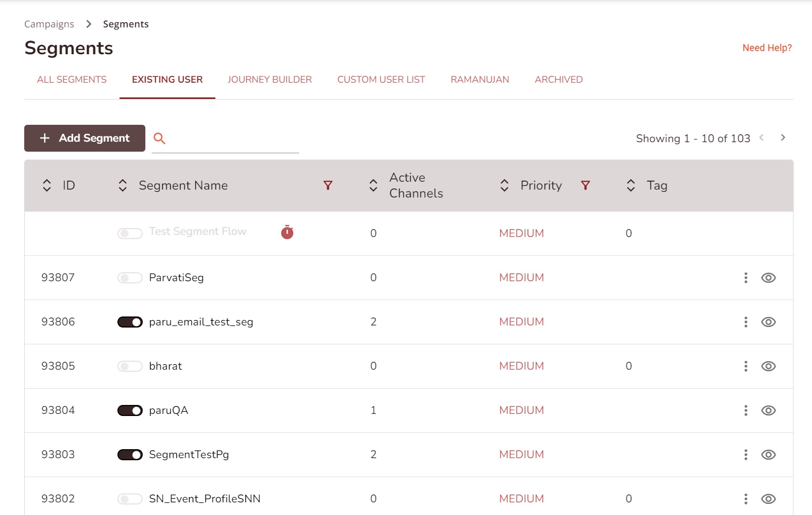Viewport: 812px width, 515px height.
Task: Open the three-dot menu for paruQA
Action: coord(745,410)
